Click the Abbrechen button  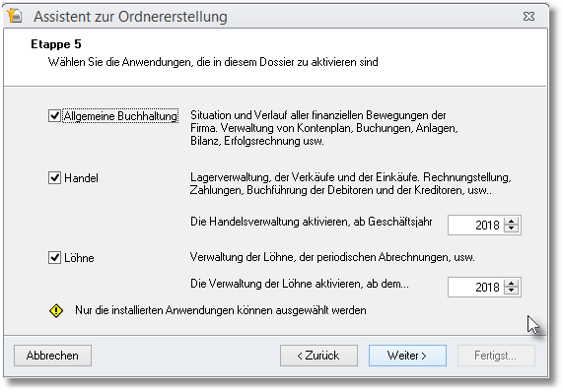[53, 356]
